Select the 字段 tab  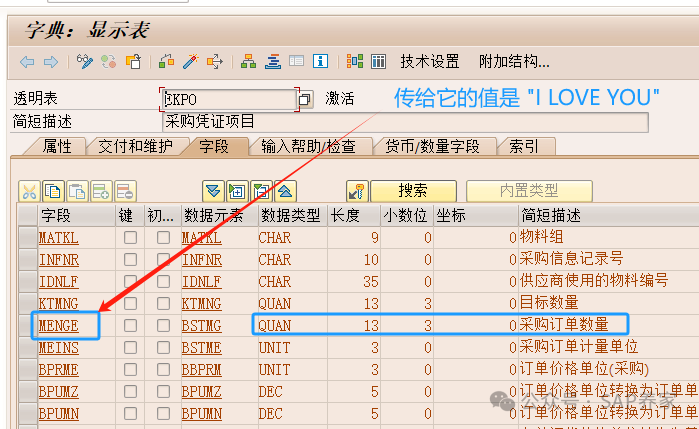(x=214, y=146)
